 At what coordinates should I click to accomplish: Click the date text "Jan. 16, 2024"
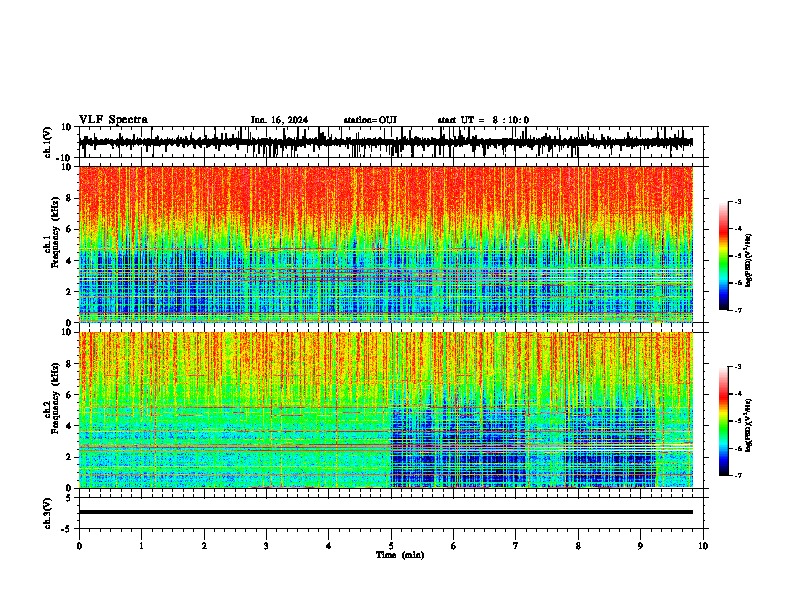(x=279, y=120)
